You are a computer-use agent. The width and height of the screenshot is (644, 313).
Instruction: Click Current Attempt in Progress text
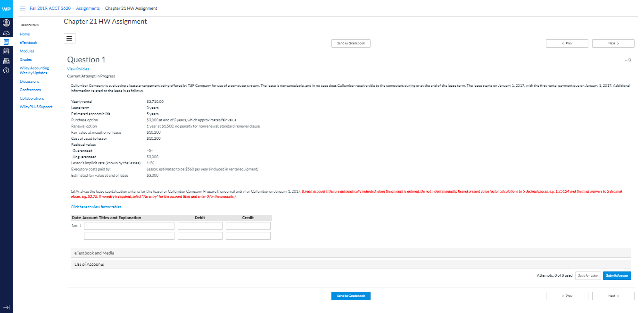(x=91, y=76)
